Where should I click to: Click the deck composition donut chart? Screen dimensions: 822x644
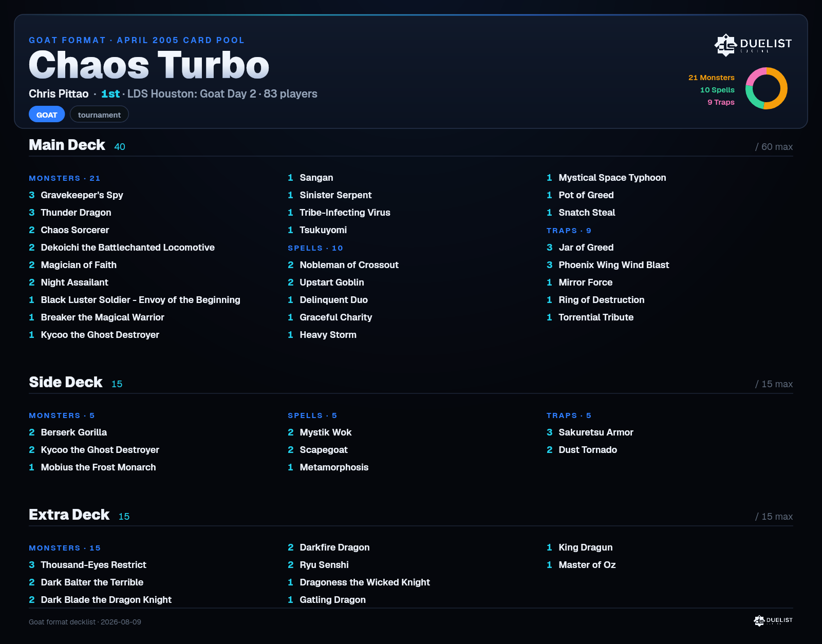pos(767,88)
